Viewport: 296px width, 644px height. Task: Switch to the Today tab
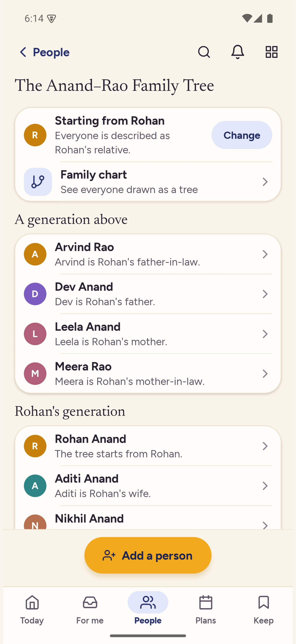pyautogui.click(x=32, y=609)
